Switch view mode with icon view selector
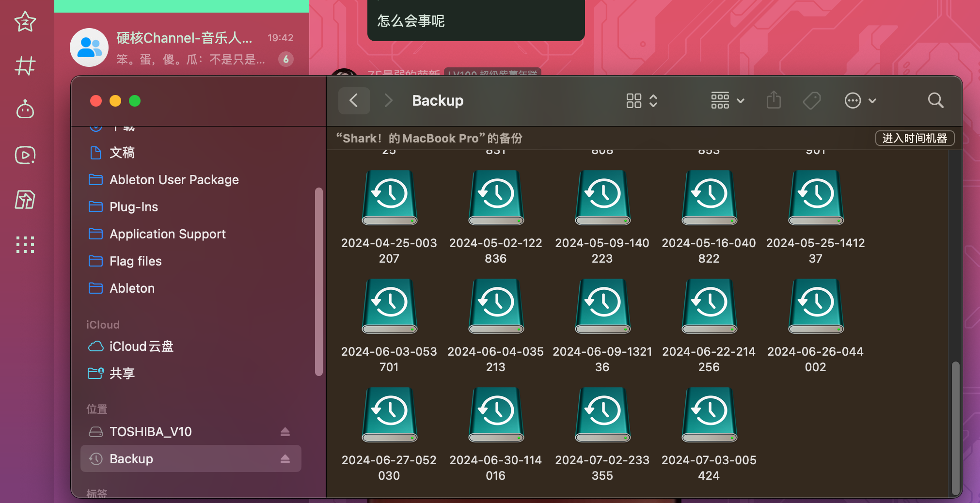980x503 pixels. 641,101
